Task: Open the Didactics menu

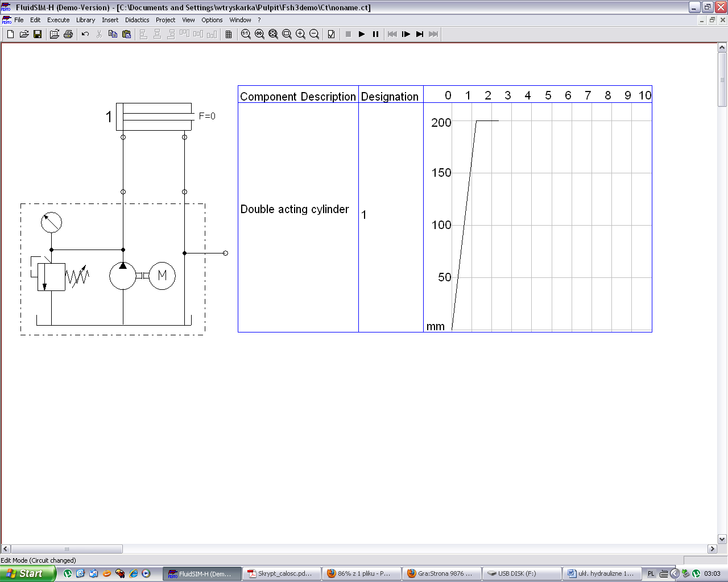Action: 137,20
